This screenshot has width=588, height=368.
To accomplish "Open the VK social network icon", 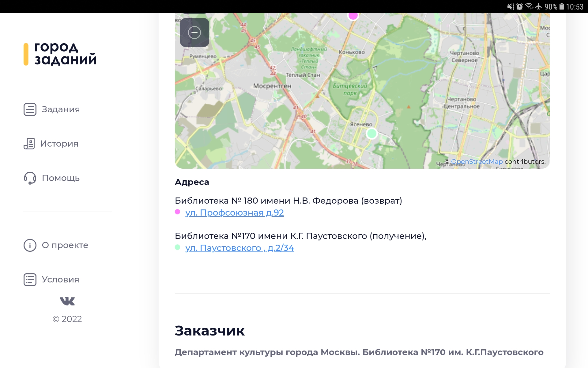I will [x=67, y=301].
